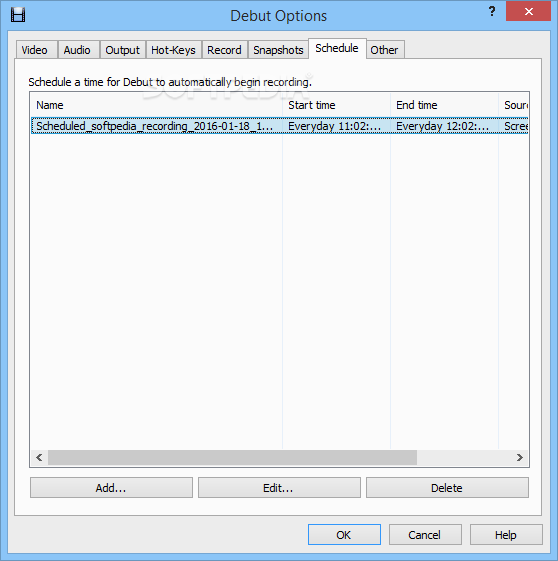This screenshot has height=561, width=558.
Task: Click the Source column header
Action: [x=513, y=105]
